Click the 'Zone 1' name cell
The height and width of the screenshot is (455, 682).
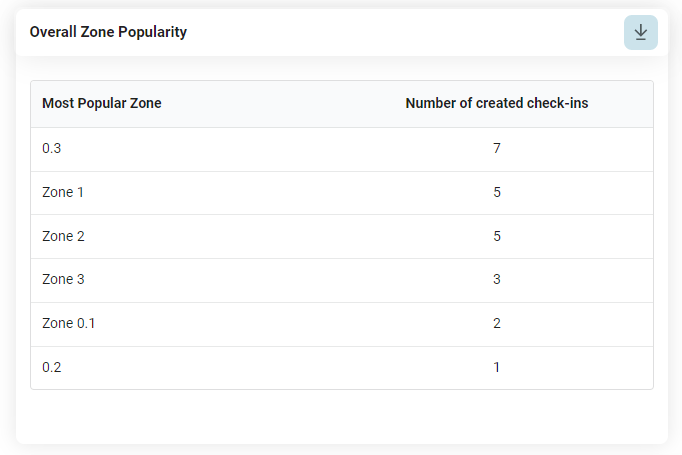[x=63, y=192]
